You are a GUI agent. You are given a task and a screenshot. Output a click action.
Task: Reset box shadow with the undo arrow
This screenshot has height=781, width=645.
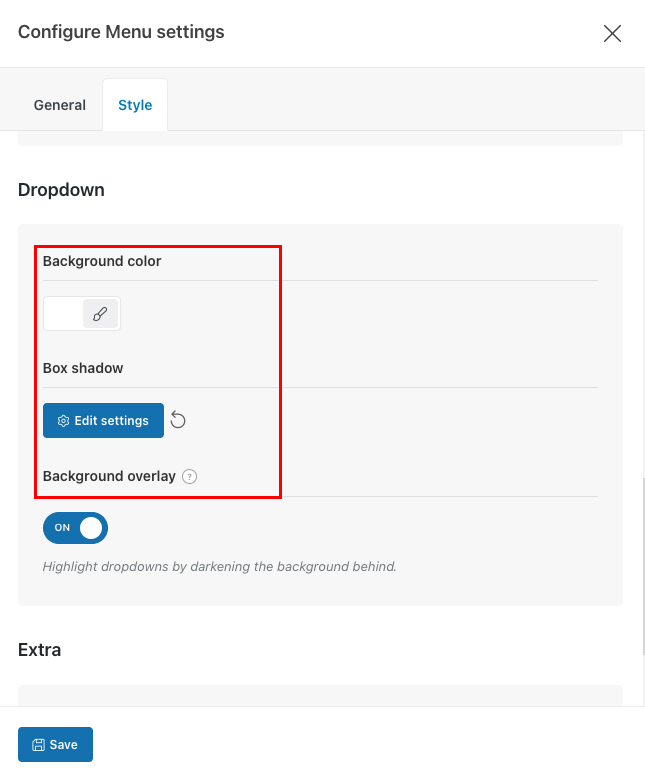click(x=178, y=420)
